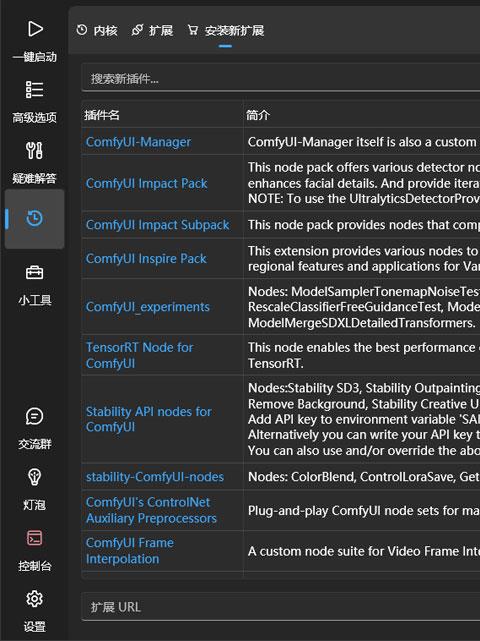Click the 疑难解答 sidebar label

pos(34,178)
